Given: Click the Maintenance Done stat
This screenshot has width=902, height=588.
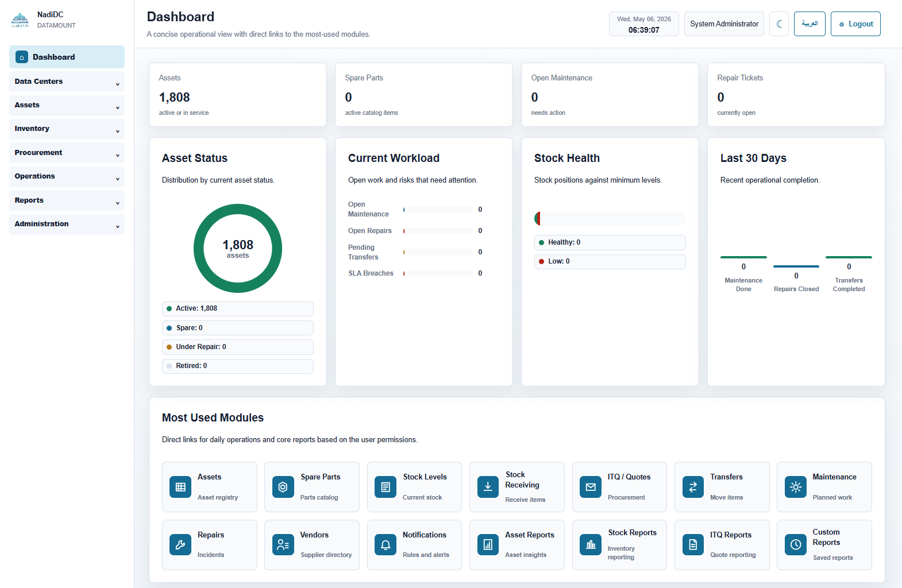Looking at the screenshot, I should tap(743, 274).
